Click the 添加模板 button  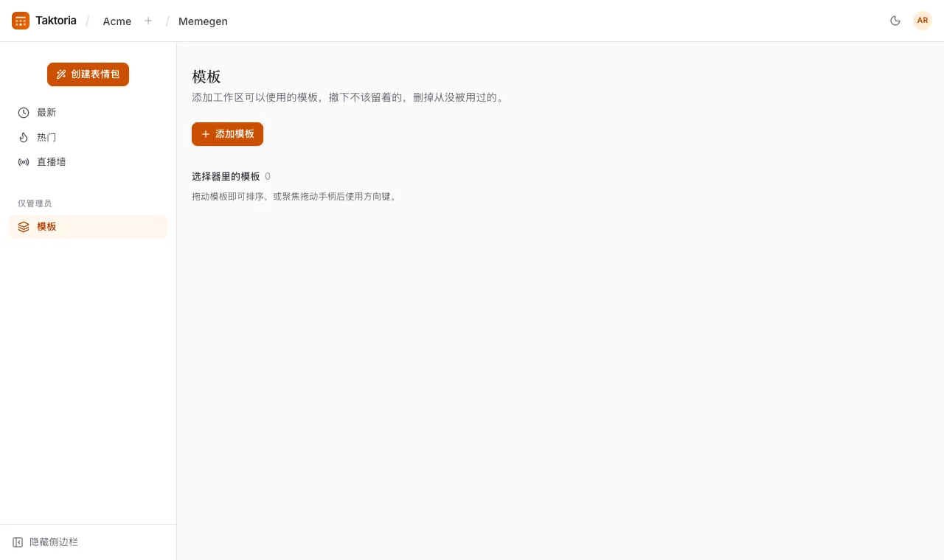(227, 134)
